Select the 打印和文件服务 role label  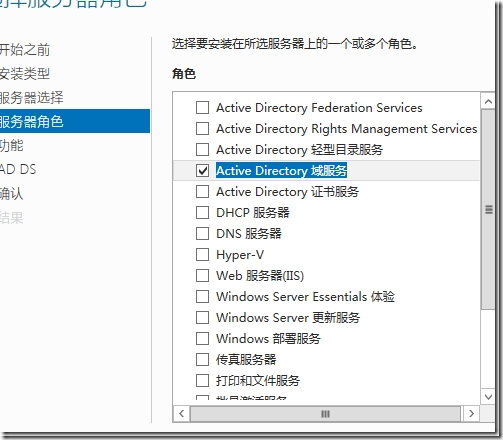[x=258, y=381]
